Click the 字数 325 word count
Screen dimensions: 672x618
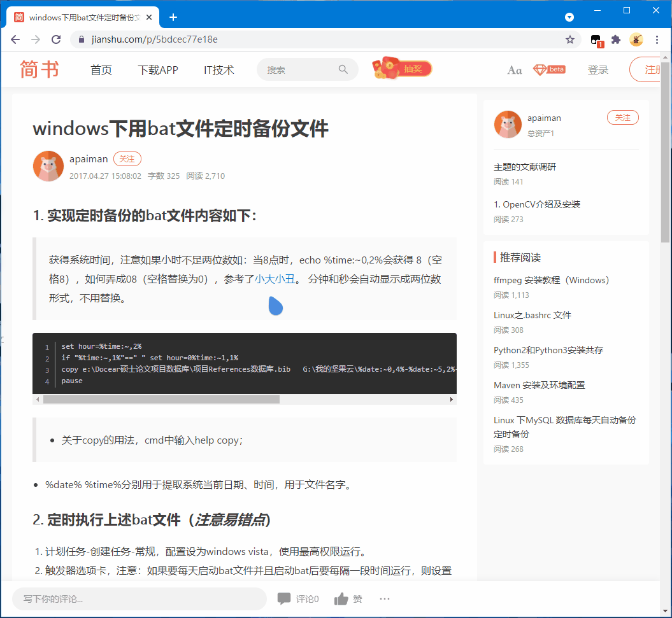pyautogui.click(x=164, y=176)
